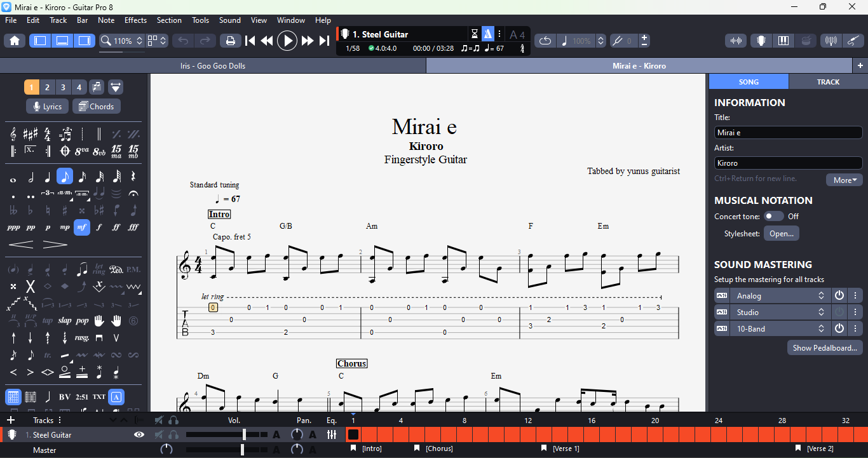The width and height of the screenshot is (868, 458).
Task: Add the slap technique marking
Action: (x=65, y=321)
